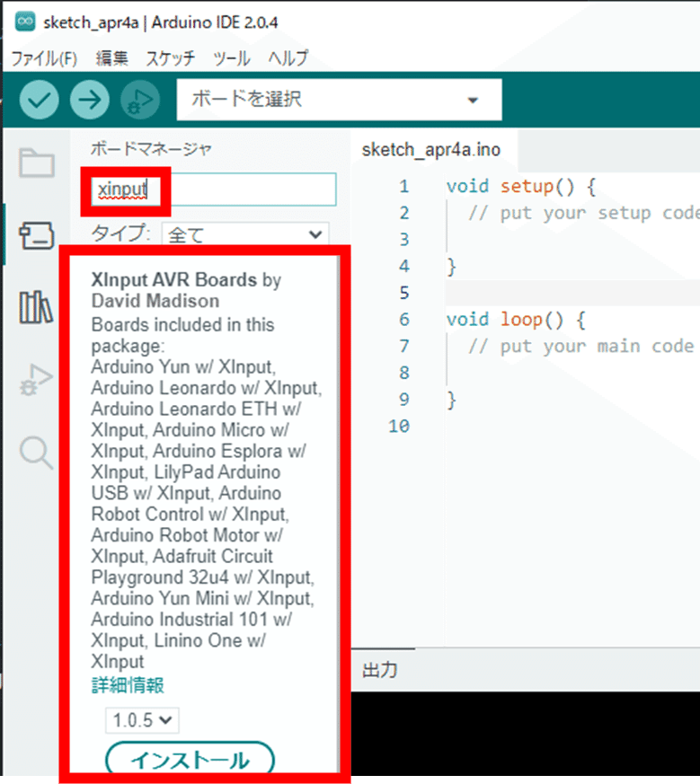Click the Arduino IDE title bar logo
The height and width of the screenshot is (784, 700).
(25, 22)
